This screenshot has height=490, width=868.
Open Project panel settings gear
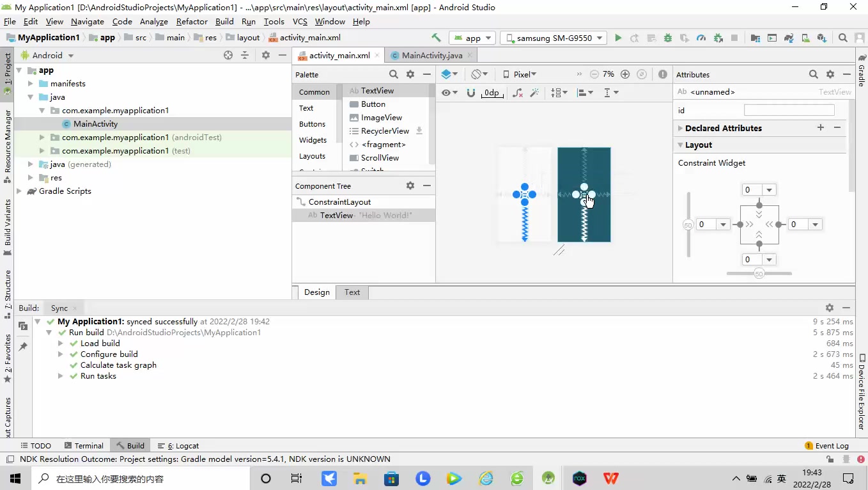click(x=266, y=55)
